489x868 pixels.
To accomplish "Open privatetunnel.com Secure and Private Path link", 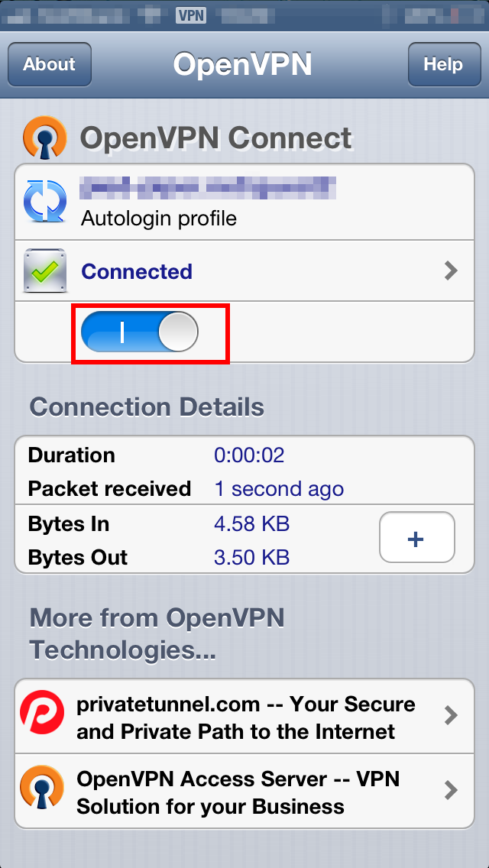I will coord(244,716).
